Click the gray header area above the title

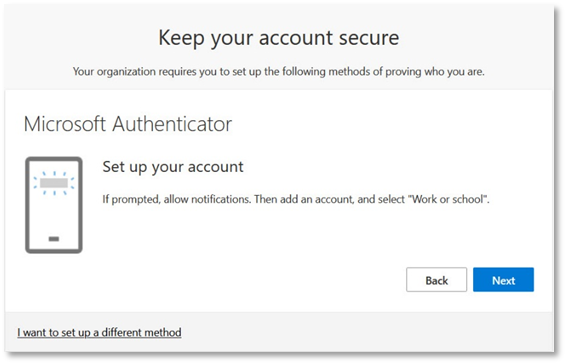pos(279,14)
